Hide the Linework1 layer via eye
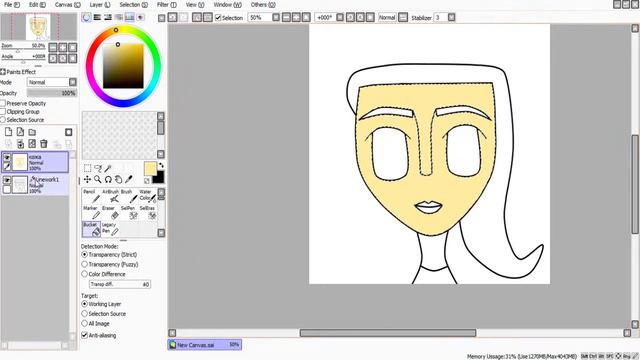The image size is (640, 360). [7, 180]
